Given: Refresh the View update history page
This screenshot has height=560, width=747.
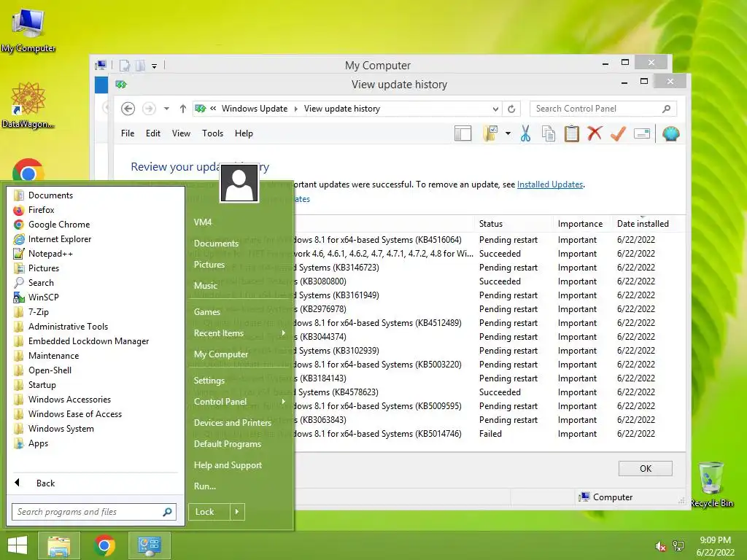Looking at the screenshot, I should 511,109.
